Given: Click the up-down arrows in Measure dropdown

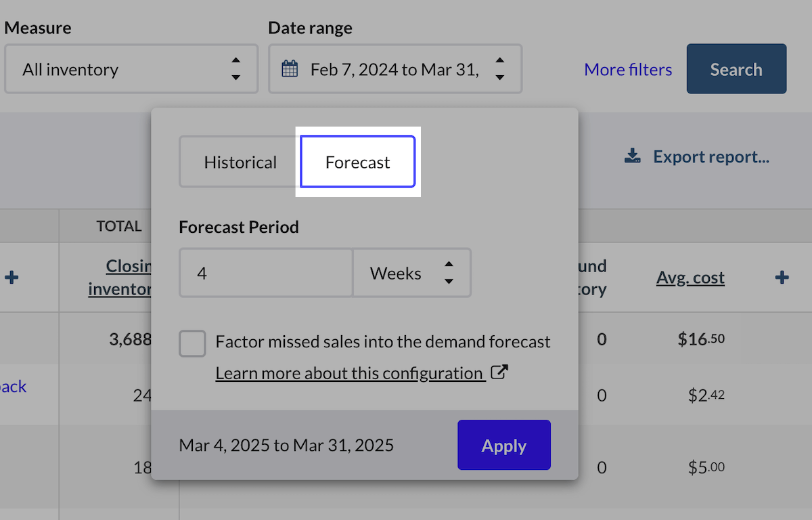Looking at the screenshot, I should pos(235,69).
